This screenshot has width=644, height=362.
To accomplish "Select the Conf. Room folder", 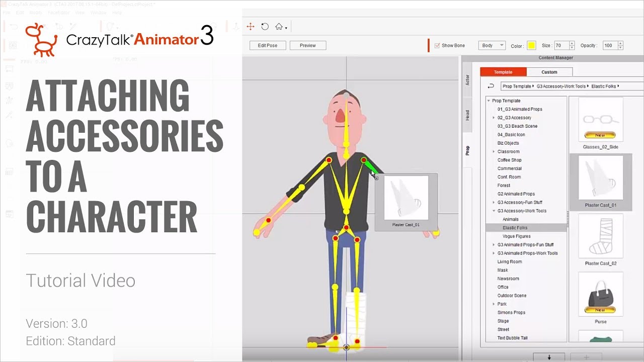I will 509,177.
